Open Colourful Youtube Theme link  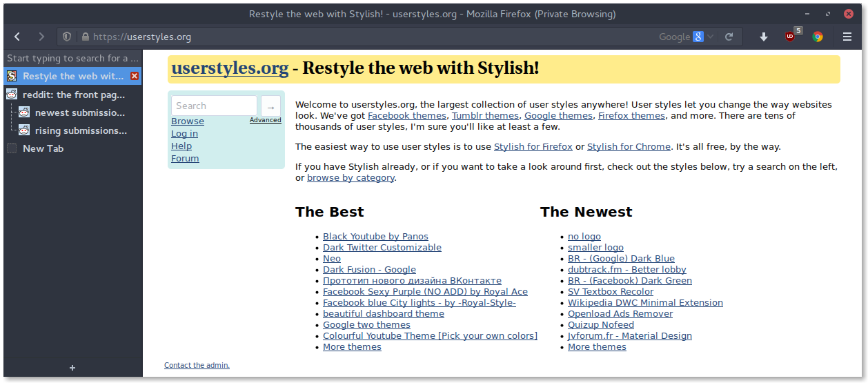pos(430,336)
